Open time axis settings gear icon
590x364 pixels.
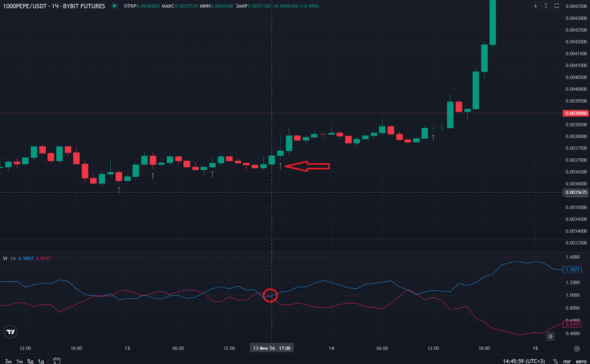pos(577,348)
